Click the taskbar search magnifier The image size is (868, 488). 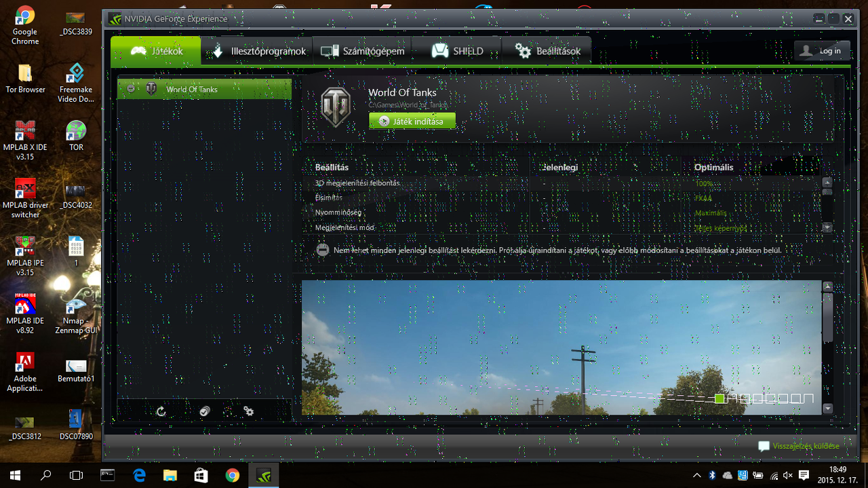tap(46, 475)
